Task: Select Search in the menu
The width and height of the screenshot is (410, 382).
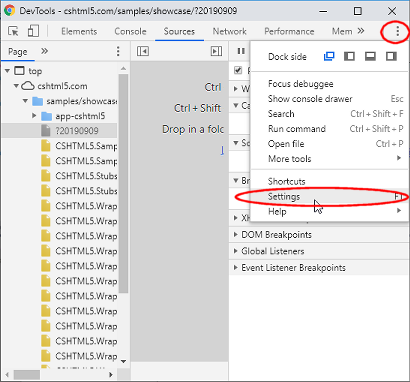Action: tap(281, 114)
